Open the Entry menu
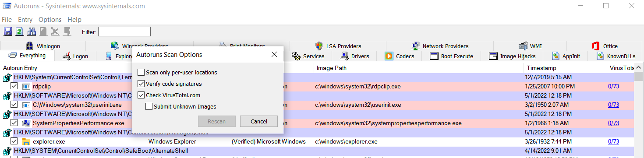 click(25, 20)
